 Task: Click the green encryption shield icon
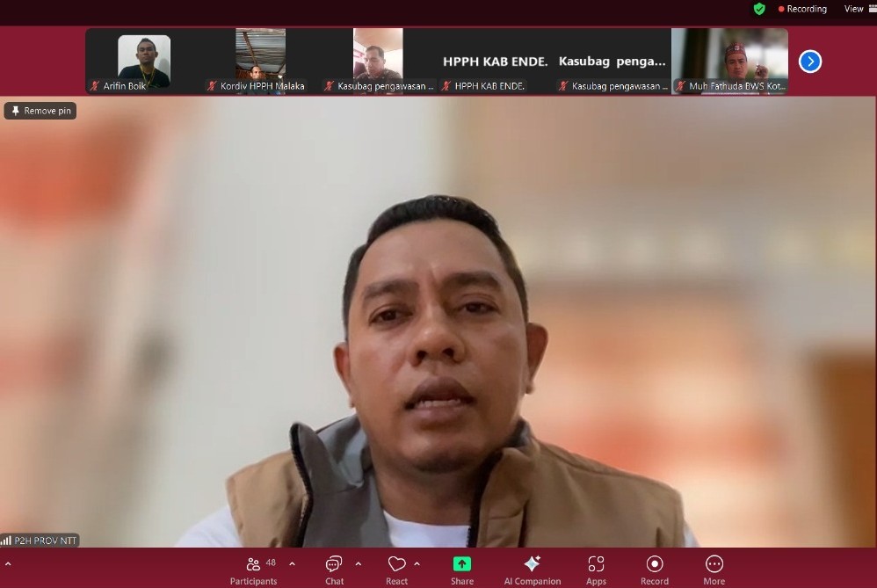point(758,9)
